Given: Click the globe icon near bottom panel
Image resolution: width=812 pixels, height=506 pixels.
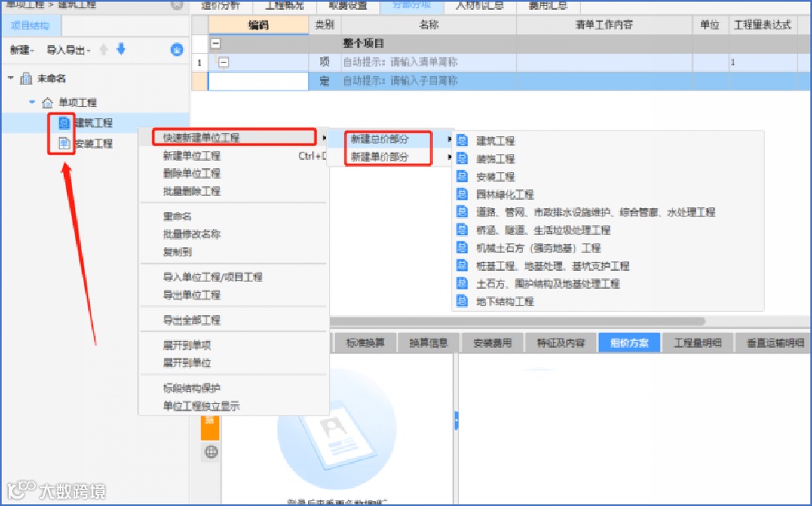Looking at the screenshot, I should click(212, 452).
